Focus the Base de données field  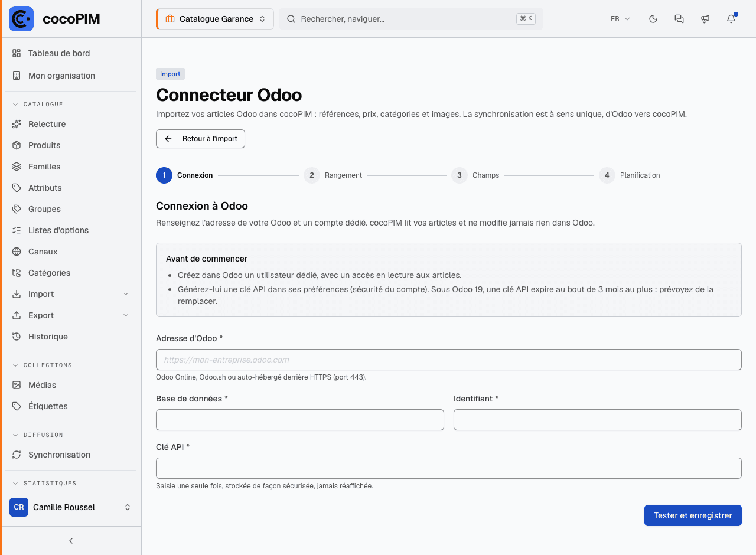[300, 420]
